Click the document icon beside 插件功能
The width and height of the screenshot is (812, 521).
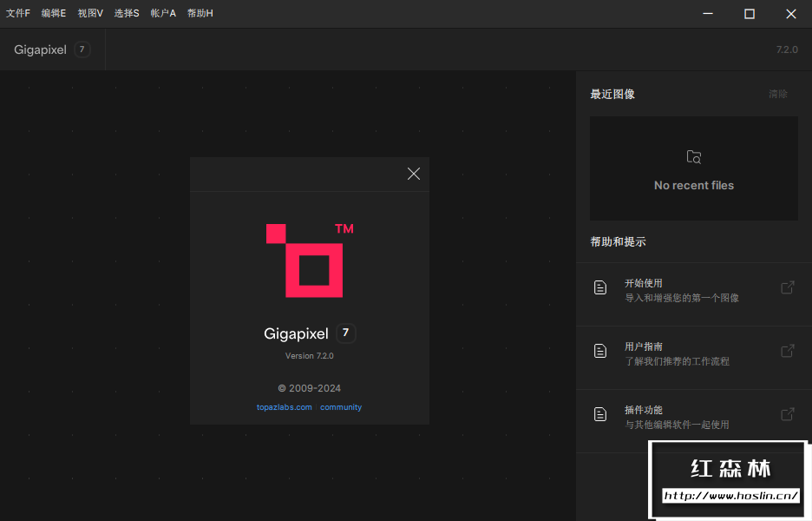[600, 414]
